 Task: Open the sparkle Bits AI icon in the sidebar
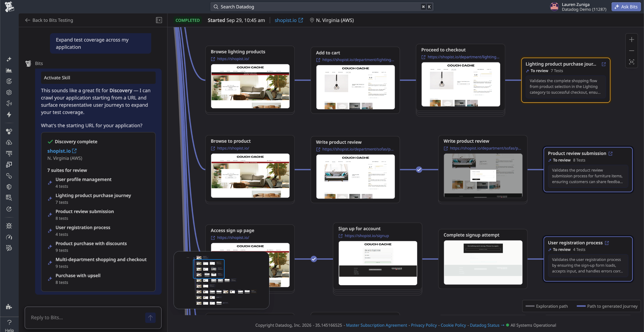tap(9, 59)
